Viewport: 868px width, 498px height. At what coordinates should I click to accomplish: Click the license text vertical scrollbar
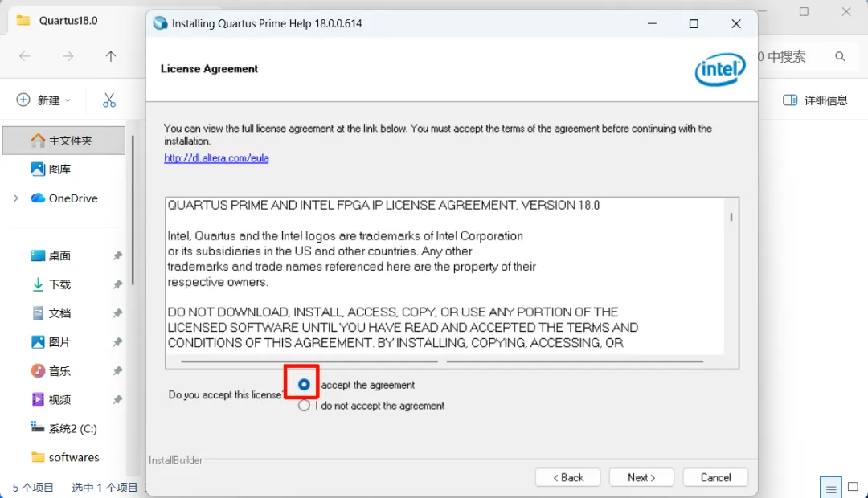pyautogui.click(x=731, y=218)
